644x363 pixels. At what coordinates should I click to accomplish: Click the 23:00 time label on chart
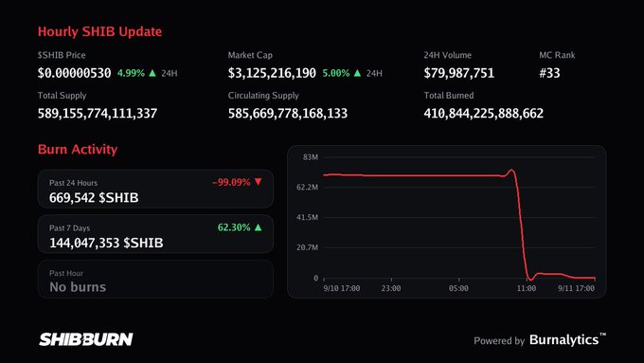click(391, 288)
